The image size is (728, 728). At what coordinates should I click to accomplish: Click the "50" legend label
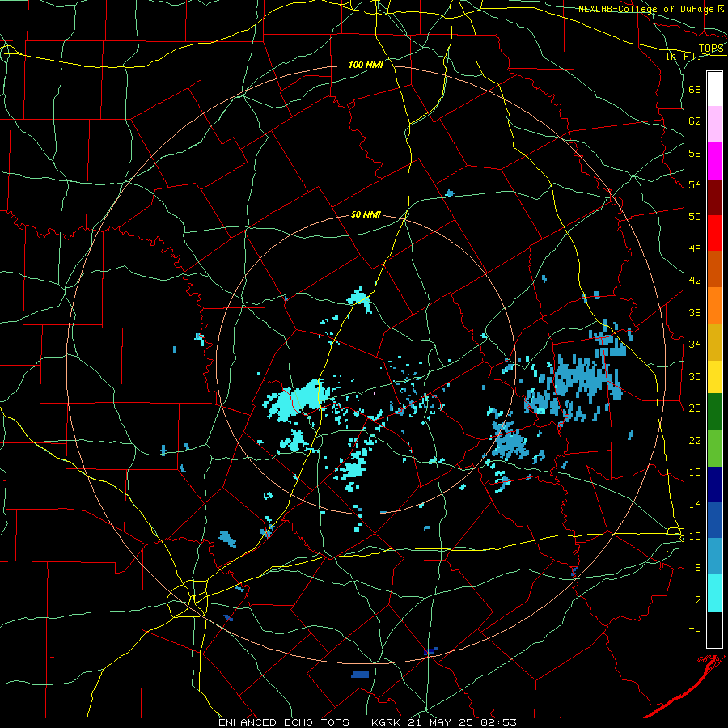coord(695,217)
